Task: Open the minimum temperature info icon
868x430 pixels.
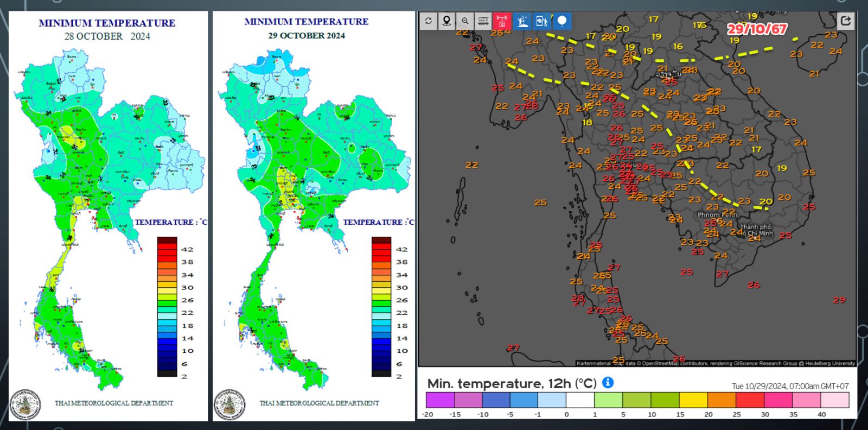Action: (x=608, y=383)
